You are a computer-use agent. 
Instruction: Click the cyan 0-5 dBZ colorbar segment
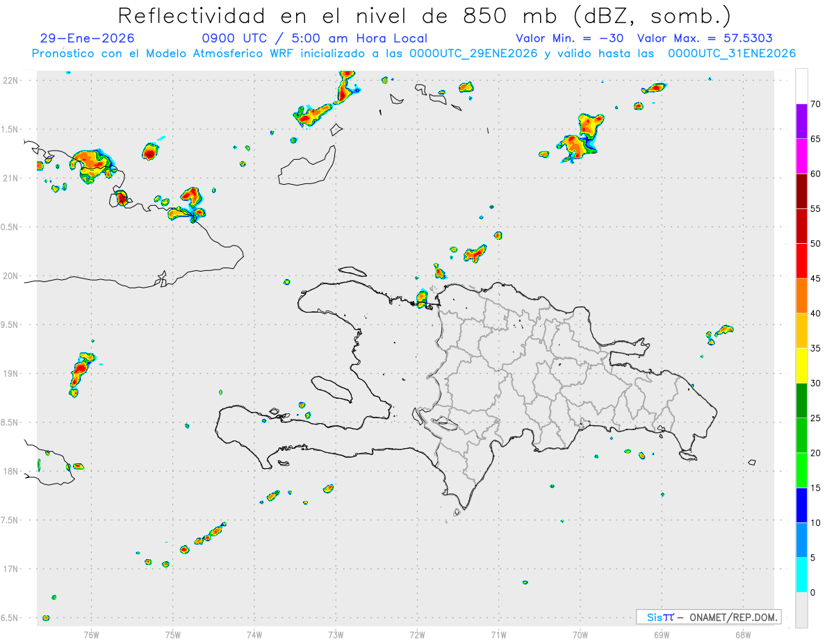tap(801, 575)
